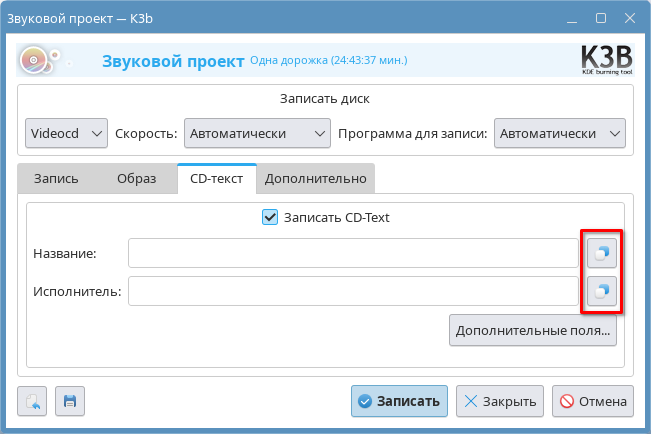Click the Дополнительные поля... button
The image size is (651, 434).
(x=533, y=330)
